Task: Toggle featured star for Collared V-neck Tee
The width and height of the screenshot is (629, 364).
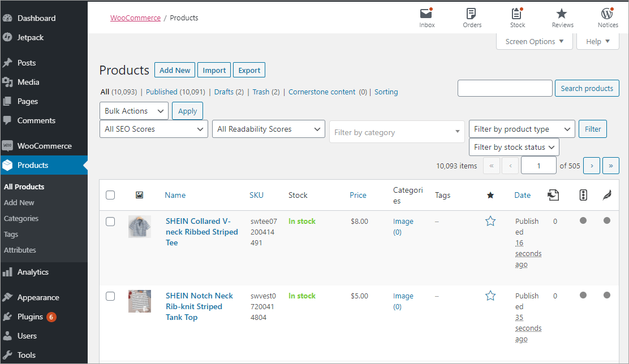Action: (490, 222)
